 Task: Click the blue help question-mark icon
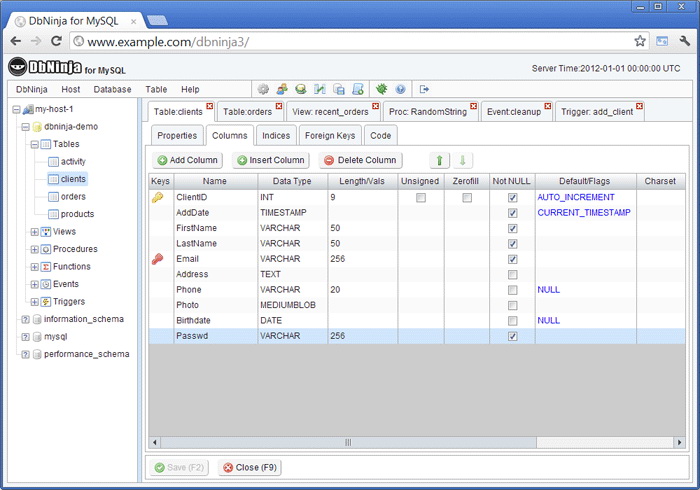[x=400, y=89]
